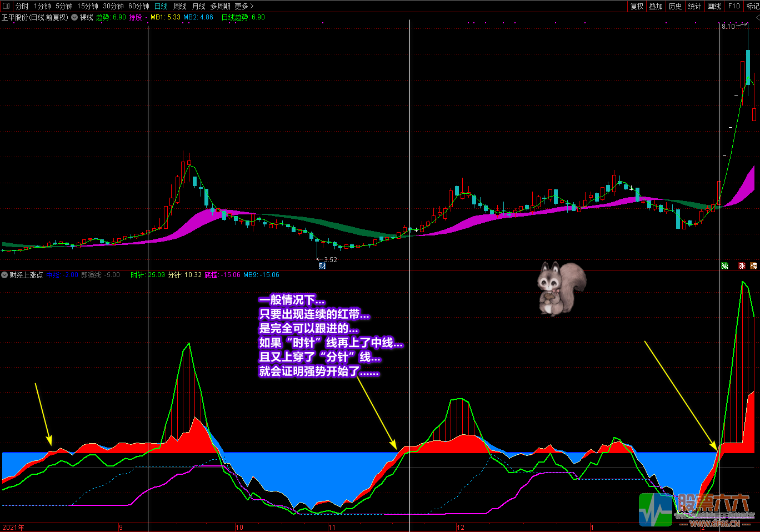This screenshot has height=532, width=760.
Task: Select the 30分钟 period tab
Action: [x=113, y=6]
